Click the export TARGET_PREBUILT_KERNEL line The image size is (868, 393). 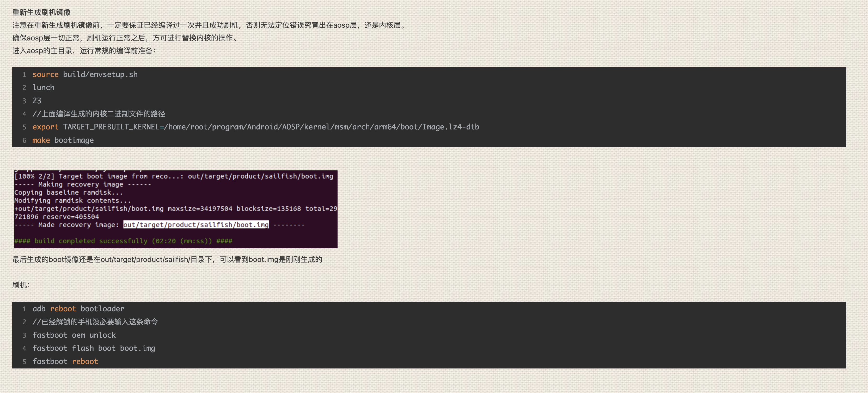(x=255, y=127)
